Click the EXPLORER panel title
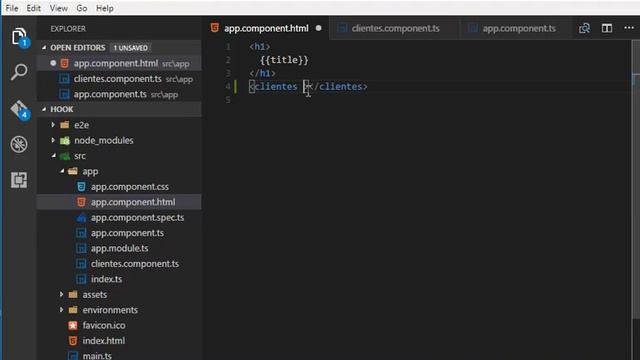640x360 pixels. [68, 29]
